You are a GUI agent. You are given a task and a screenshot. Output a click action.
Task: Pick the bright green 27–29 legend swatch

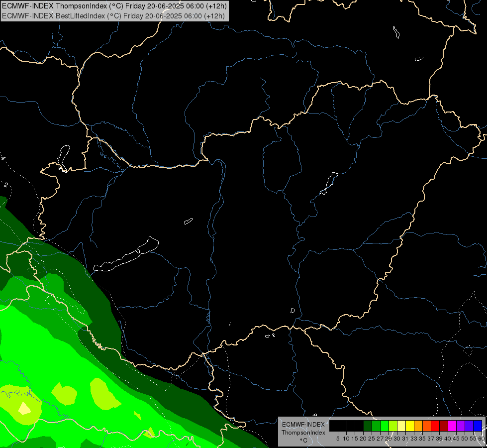click(385, 426)
